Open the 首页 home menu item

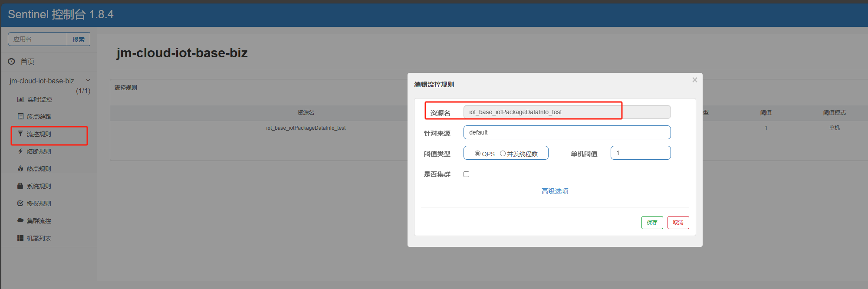[x=27, y=62]
